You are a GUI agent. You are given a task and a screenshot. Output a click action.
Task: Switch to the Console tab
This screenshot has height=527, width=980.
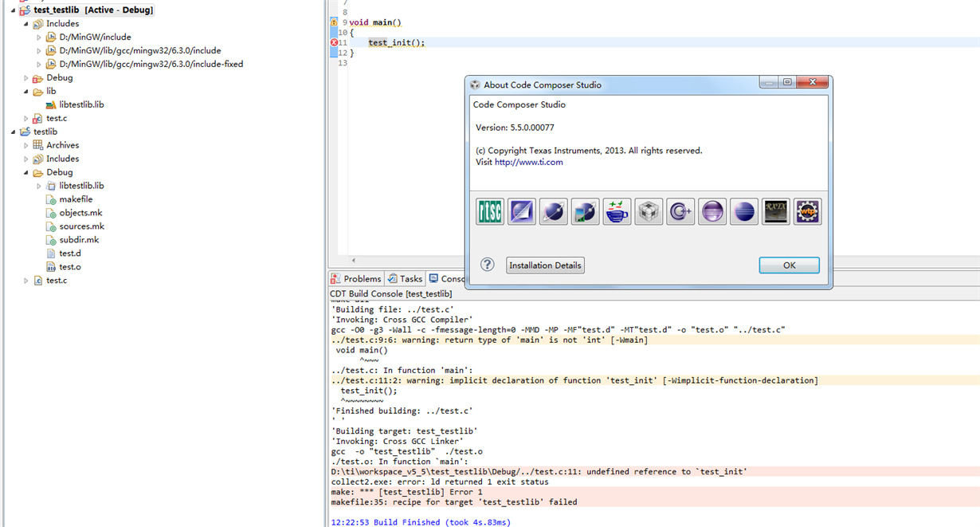point(447,279)
